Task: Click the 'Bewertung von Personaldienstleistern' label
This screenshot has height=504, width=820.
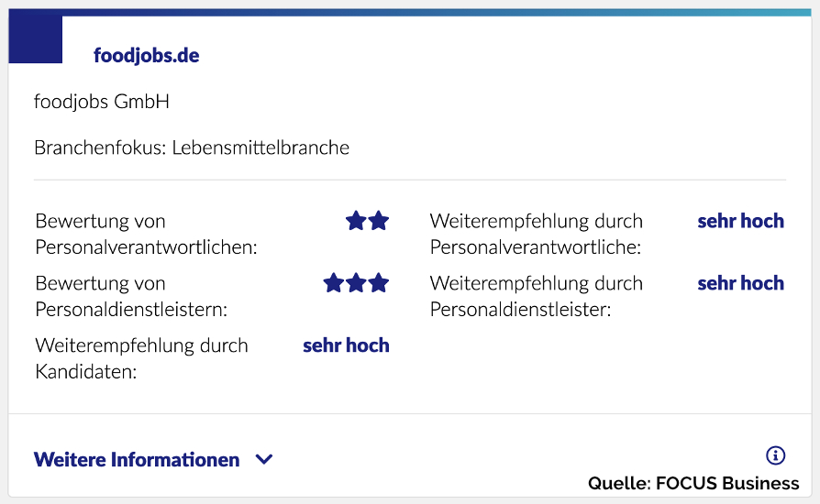Action: click(x=131, y=296)
